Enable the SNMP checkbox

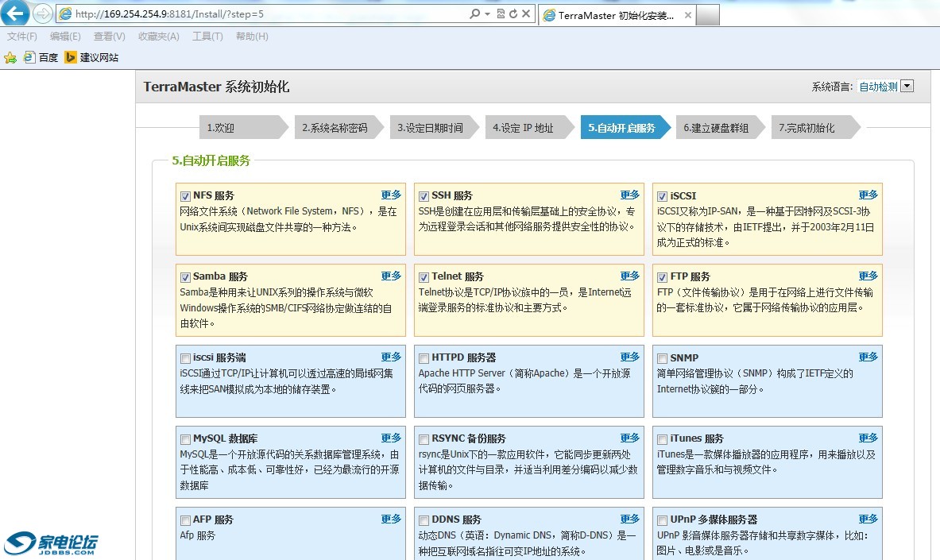(x=663, y=358)
